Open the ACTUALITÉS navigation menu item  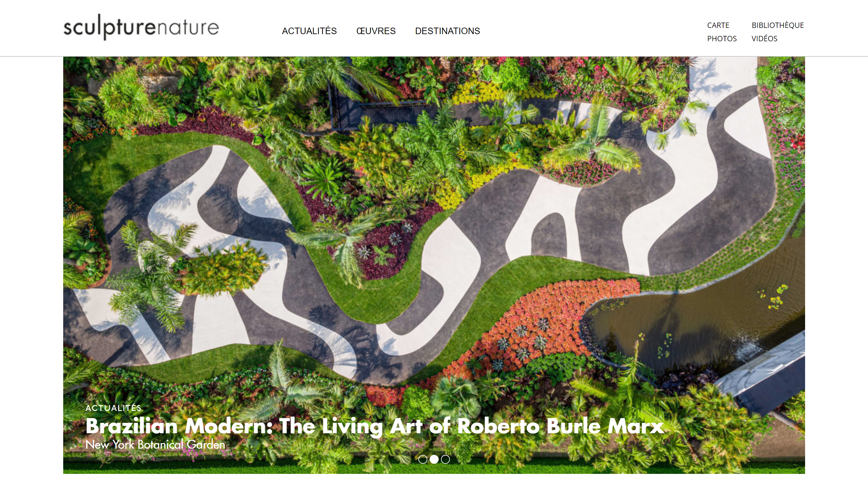pos(309,31)
